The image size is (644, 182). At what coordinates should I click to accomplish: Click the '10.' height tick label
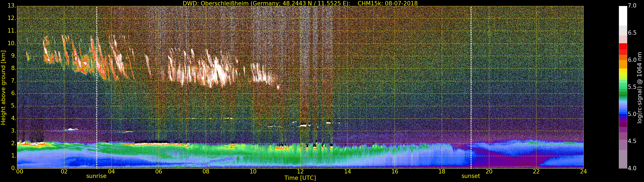12,43
